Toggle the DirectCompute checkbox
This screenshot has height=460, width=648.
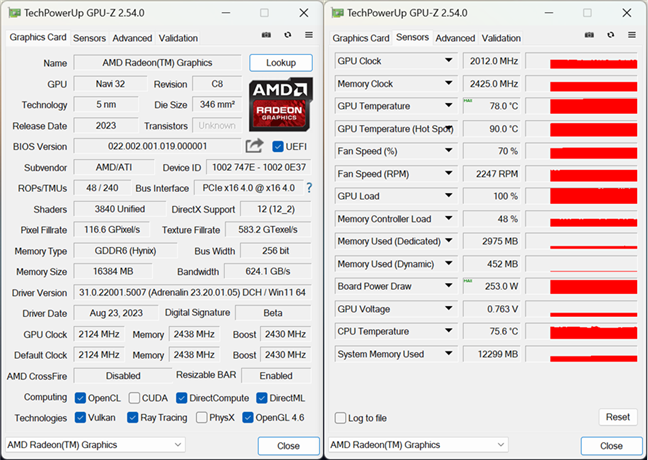tap(181, 398)
